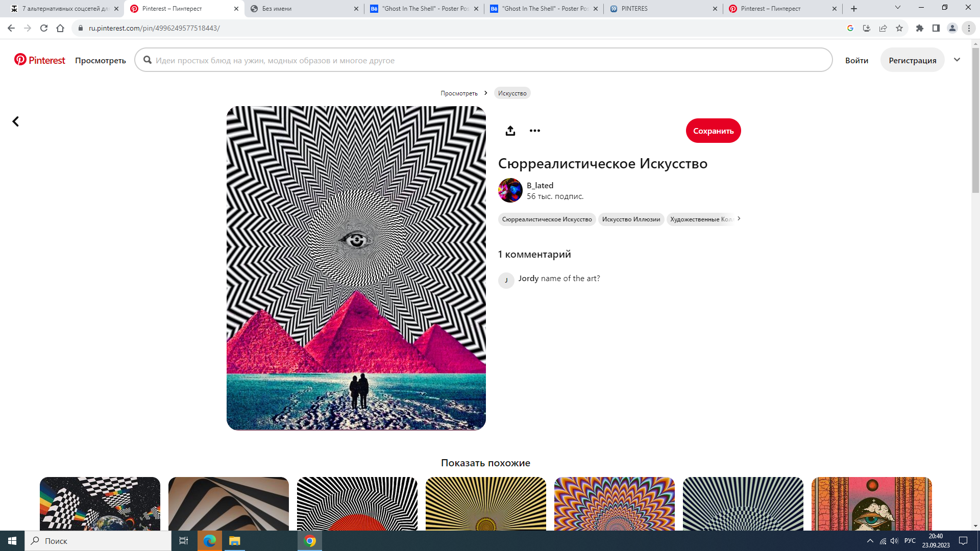Image resolution: width=980 pixels, height=551 pixels.
Task: Toggle the browser side panel icon
Action: (x=936, y=28)
